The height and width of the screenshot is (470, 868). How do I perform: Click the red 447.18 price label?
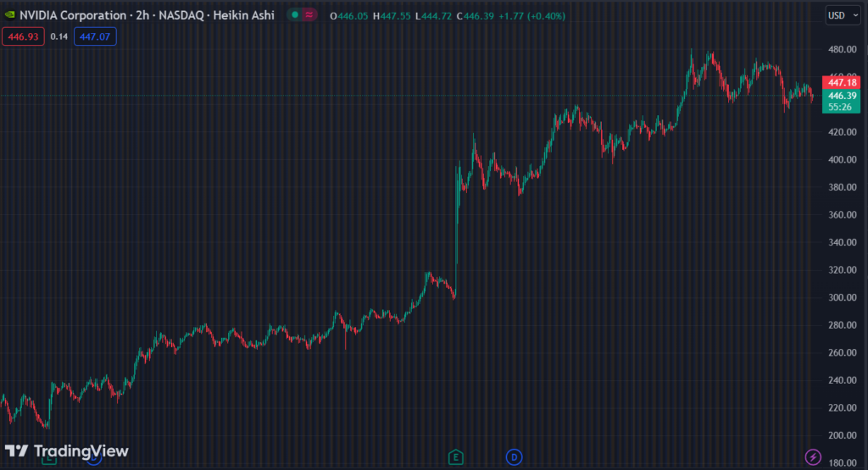tap(842, 82)
